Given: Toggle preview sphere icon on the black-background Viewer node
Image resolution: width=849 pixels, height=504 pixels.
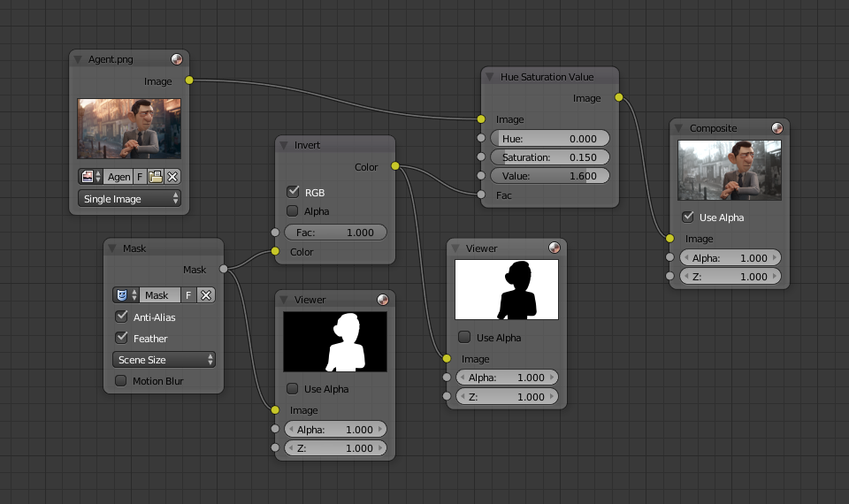Looking at the screenshot, I should 382,300.
